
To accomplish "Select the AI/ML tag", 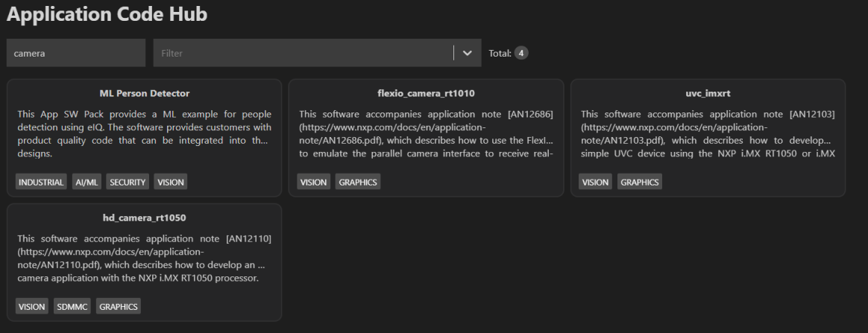I will (87, 182).
